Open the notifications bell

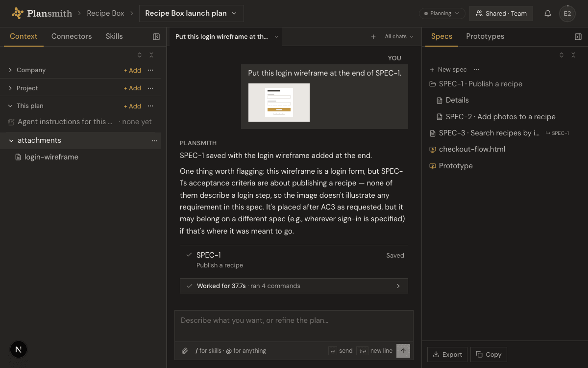point(548,14)
